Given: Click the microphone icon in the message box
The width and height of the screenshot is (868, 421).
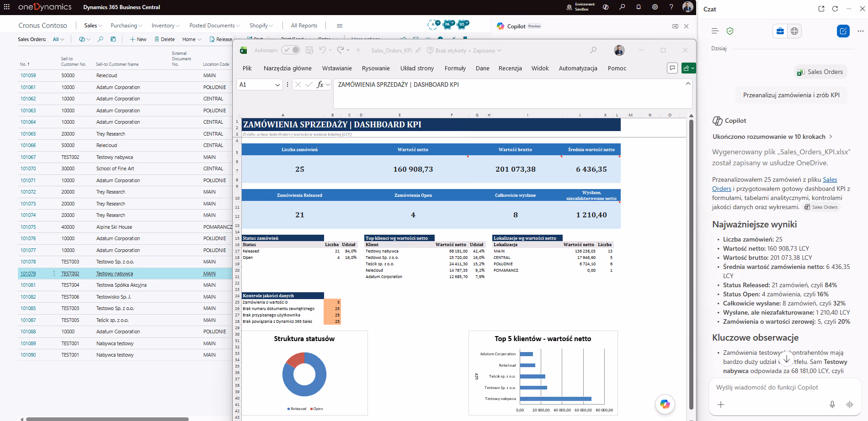Looking at the screenshot, I should coord(832,405).
